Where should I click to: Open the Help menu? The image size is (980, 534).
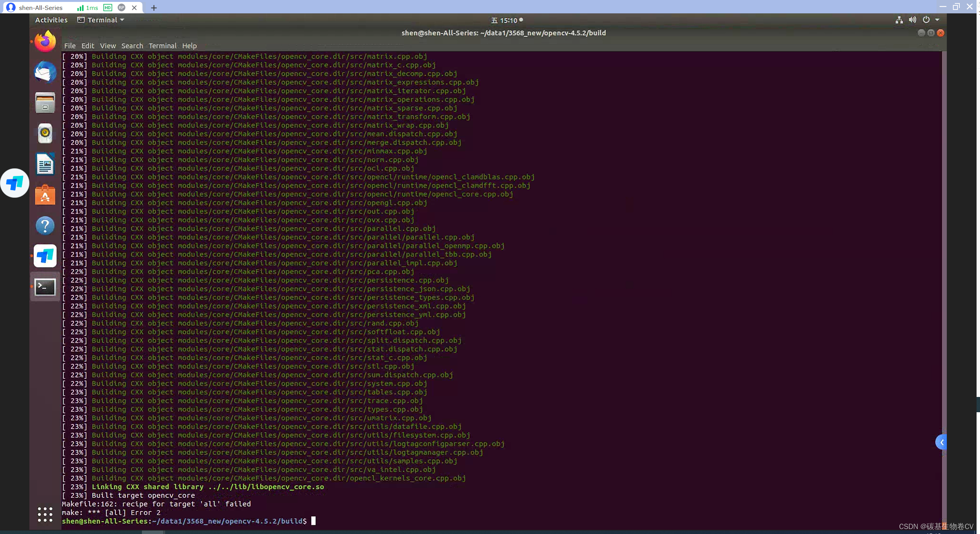point(189,45)
